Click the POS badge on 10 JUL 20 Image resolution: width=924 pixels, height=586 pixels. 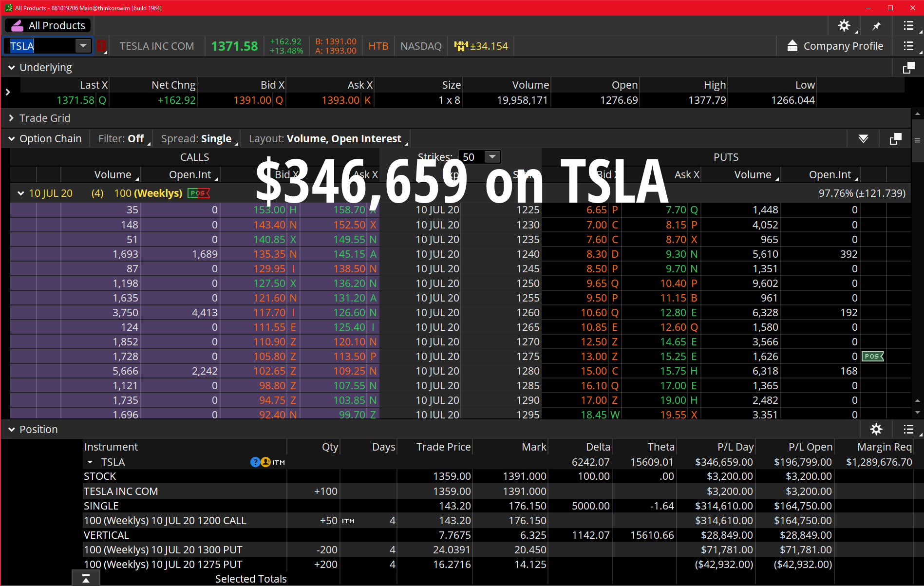point(198,193)
